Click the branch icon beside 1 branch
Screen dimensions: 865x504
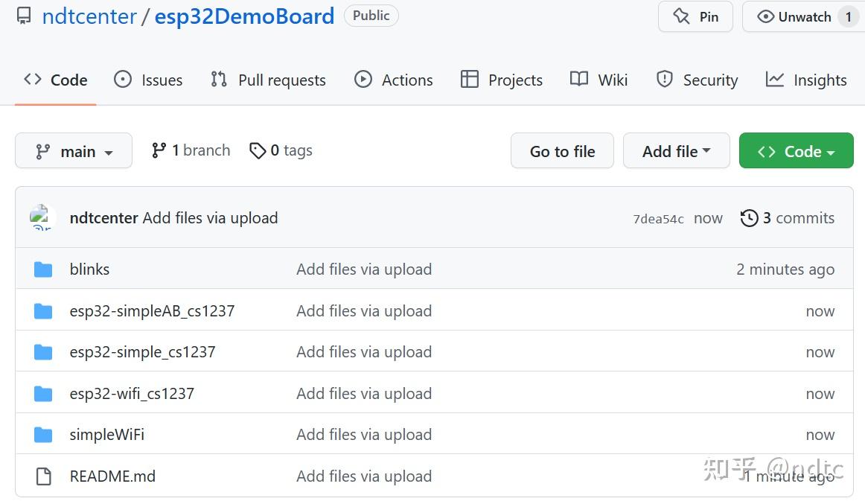[x=159, y=150]
